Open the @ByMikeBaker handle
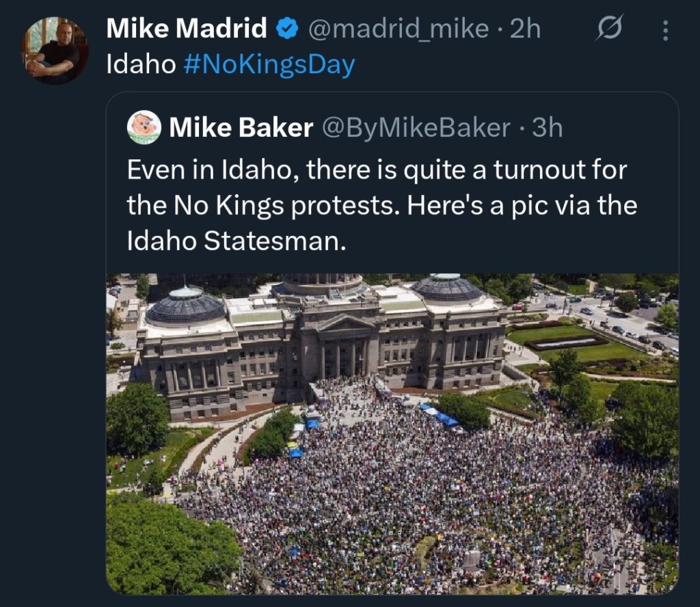The height and width of the screenshot is (607, 700). pos(416,127)
